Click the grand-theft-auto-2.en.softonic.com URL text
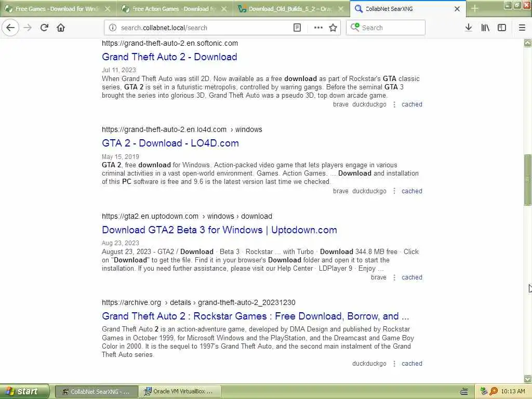The width and height of the screenshot is (532, 399). click(x=170, y=44)
